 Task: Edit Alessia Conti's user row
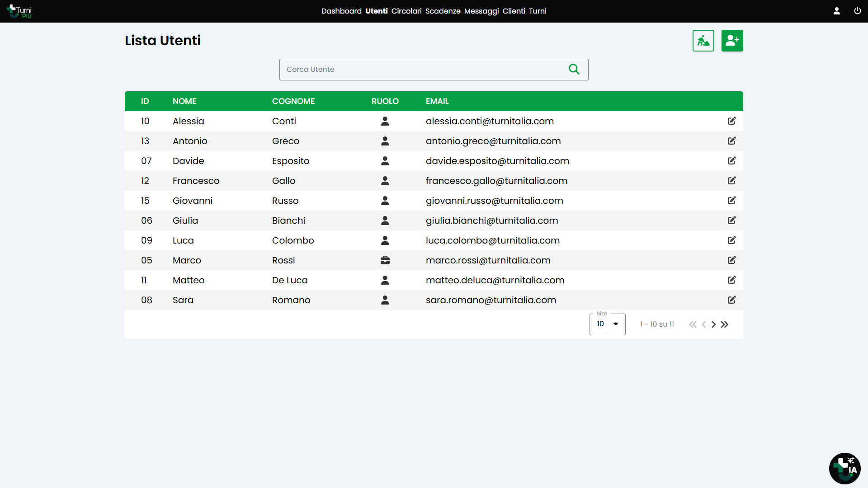[x=732, y=121]
